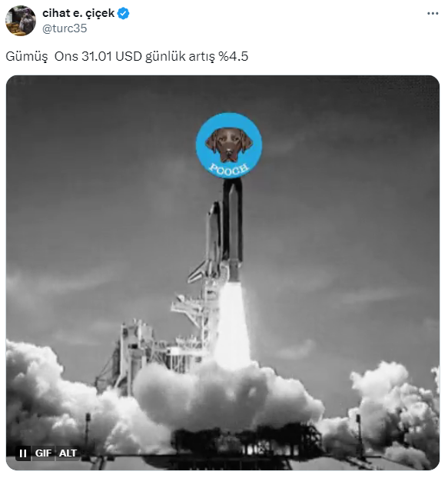
Task: Click the GIF label badge
Action: pyautogui.click(x=43, y=453)
